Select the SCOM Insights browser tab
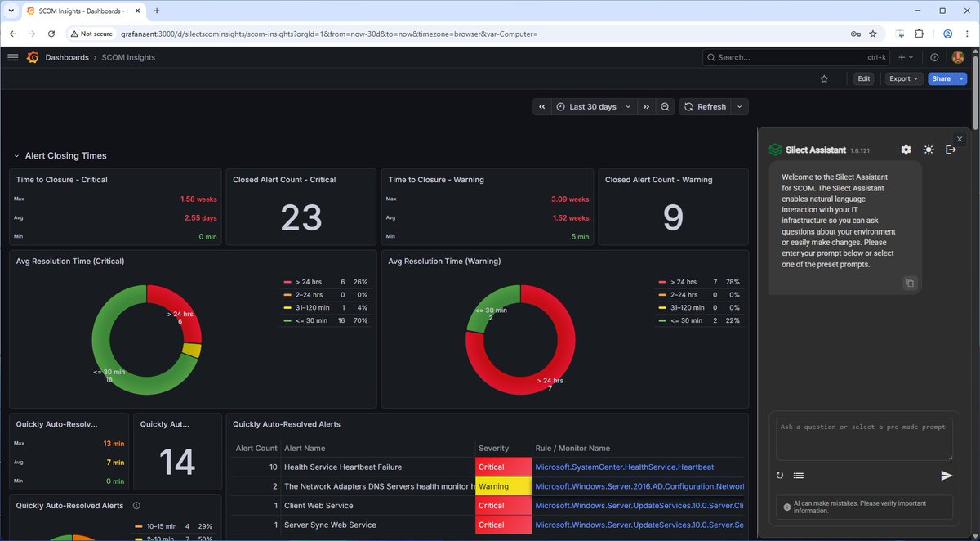This screenshot has width=980, height=541. pyautogui.click(x=83, y=11)
